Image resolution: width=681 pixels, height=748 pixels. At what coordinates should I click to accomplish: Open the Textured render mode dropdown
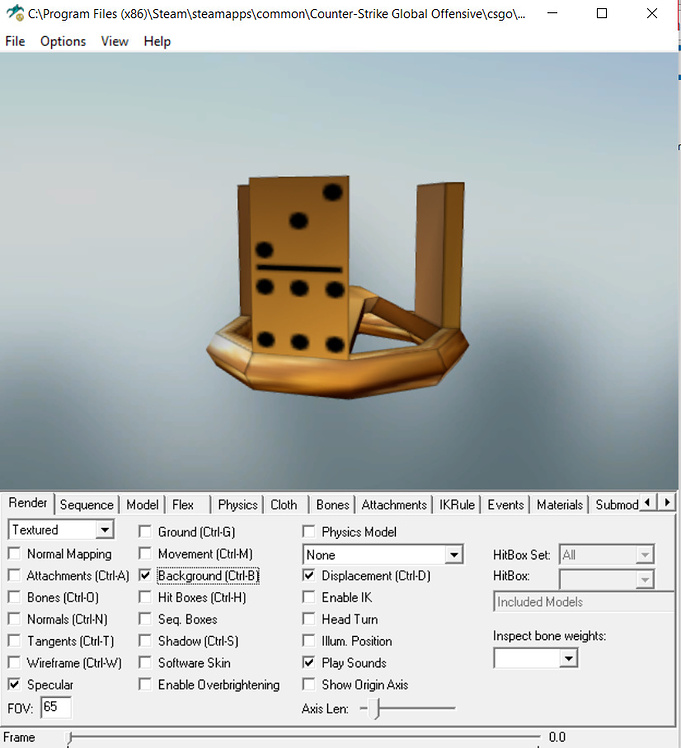point(61,530)
